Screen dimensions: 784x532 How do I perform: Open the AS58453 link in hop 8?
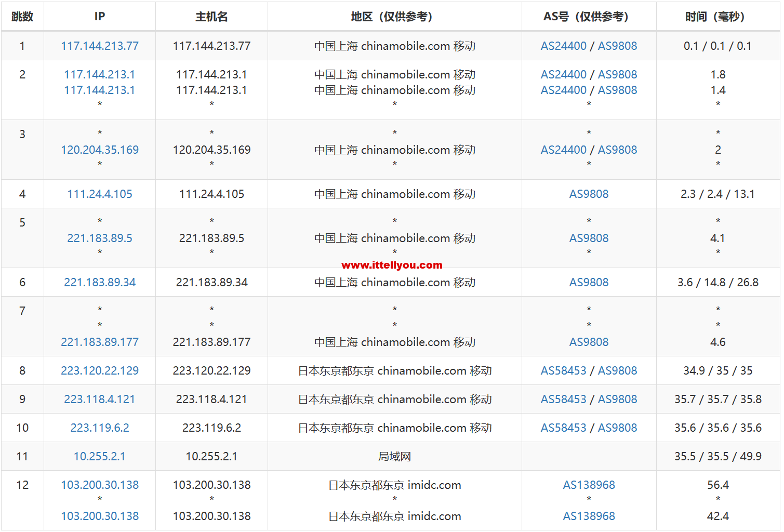click(563, 370)
